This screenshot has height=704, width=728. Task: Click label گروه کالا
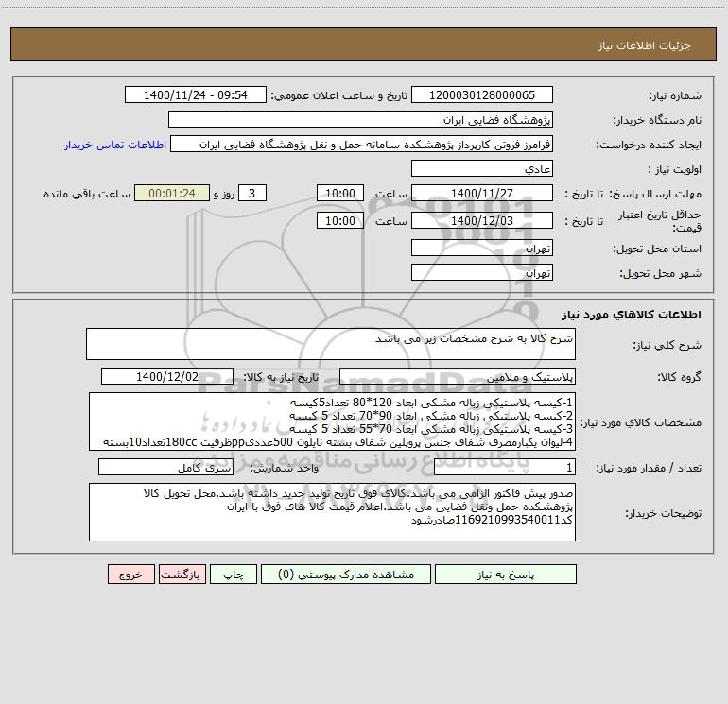pos(679,377)
